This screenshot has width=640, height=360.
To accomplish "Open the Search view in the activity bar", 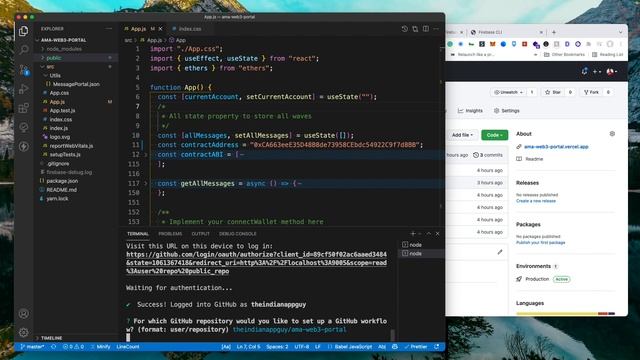I will [x=24, y=50].
